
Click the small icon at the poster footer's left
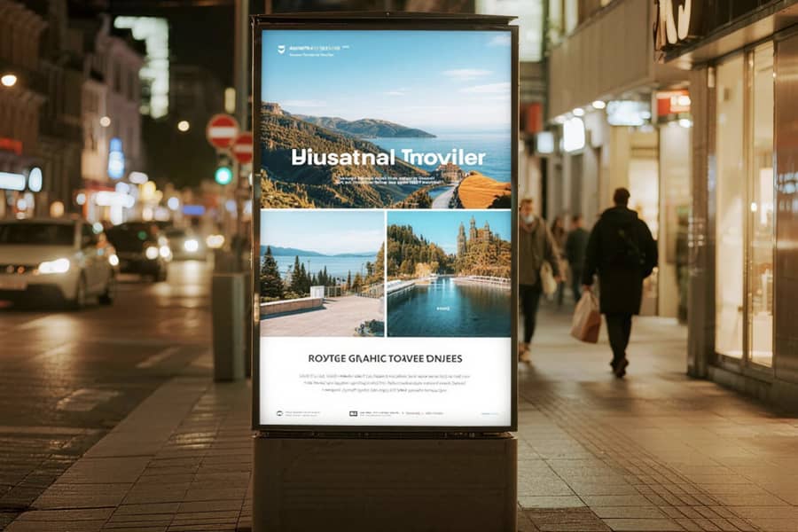[x=279, y=413]
